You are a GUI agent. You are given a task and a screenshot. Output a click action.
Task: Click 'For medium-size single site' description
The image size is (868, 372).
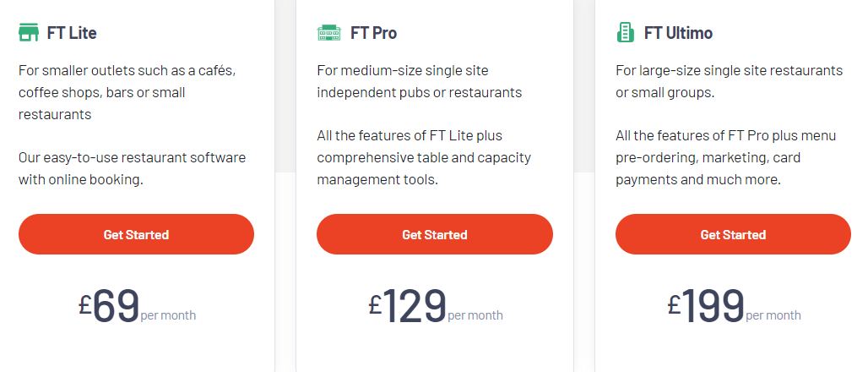coord(419,81)
